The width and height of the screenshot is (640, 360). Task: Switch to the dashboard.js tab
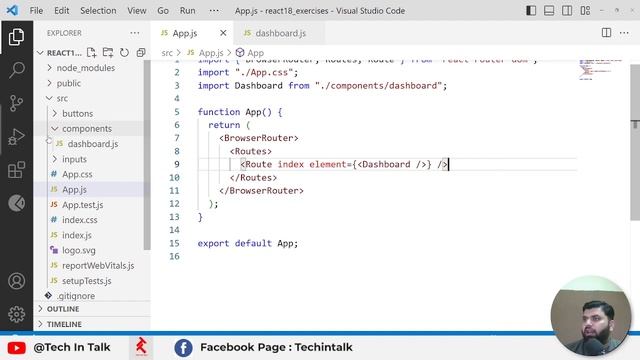(280, 33)
